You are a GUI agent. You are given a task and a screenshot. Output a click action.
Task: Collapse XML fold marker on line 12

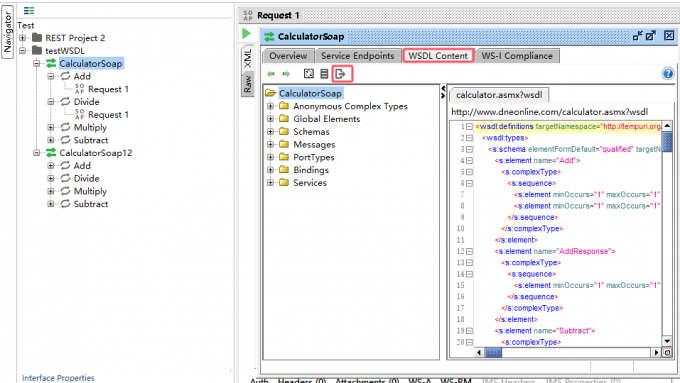click(x=469, y=251)
